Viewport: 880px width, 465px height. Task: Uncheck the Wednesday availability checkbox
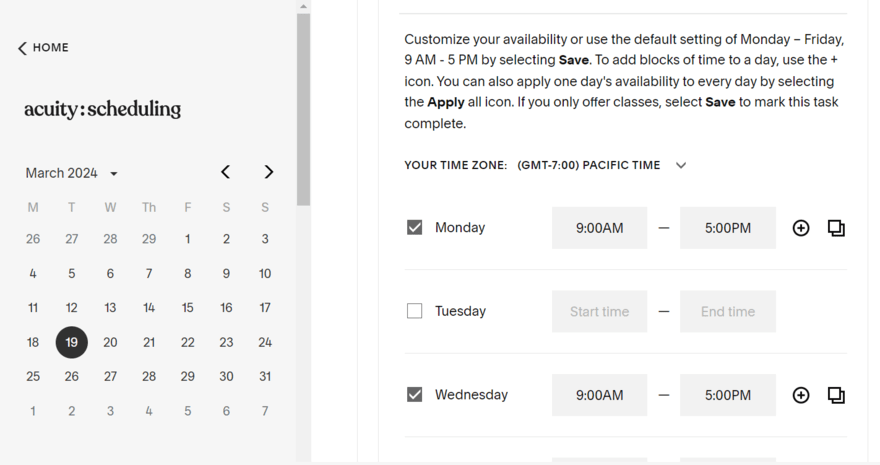tap(415, 395)
